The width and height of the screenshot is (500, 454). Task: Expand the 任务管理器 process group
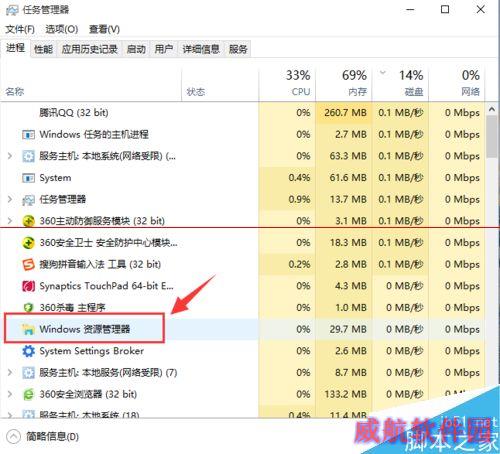coord(10,199)
